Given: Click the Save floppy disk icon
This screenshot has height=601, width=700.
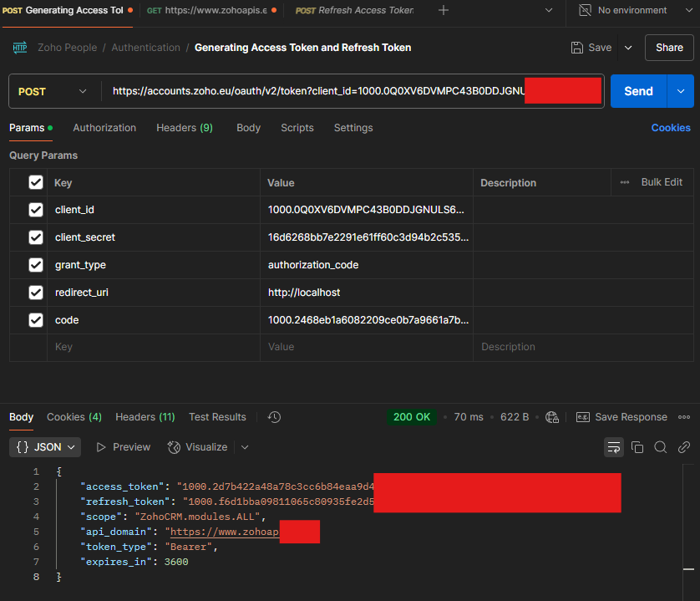Looking at the screenshot, I should pos(576,48).
